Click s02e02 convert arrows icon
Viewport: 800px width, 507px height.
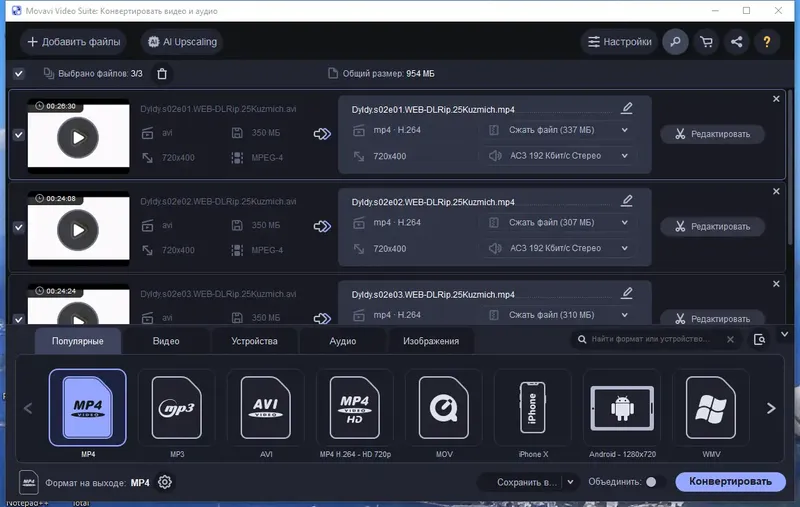pyautogui.click(x=322, y=226)
